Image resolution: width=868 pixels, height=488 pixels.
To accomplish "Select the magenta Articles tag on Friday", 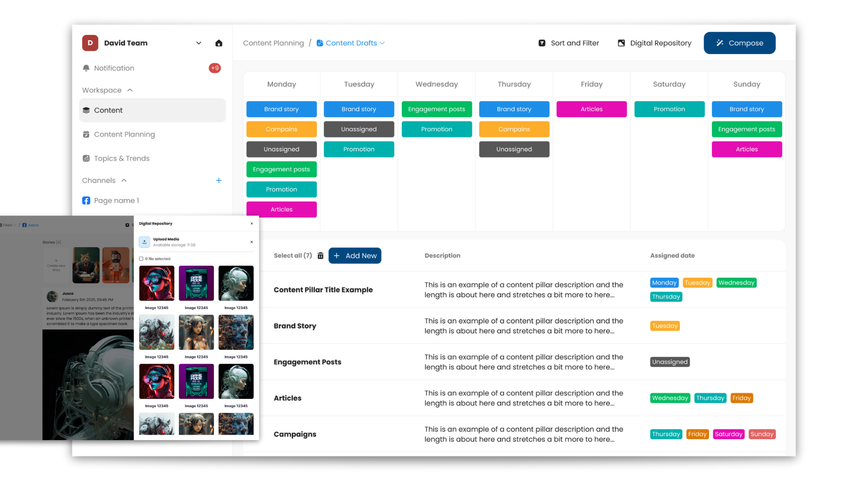I will pos(591,109).
